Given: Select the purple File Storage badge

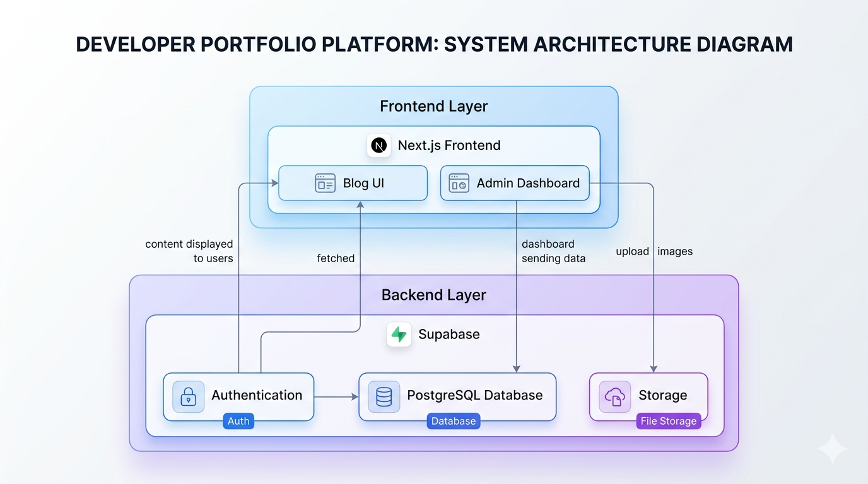Looking at the screenshot, I should coord(669,421).
